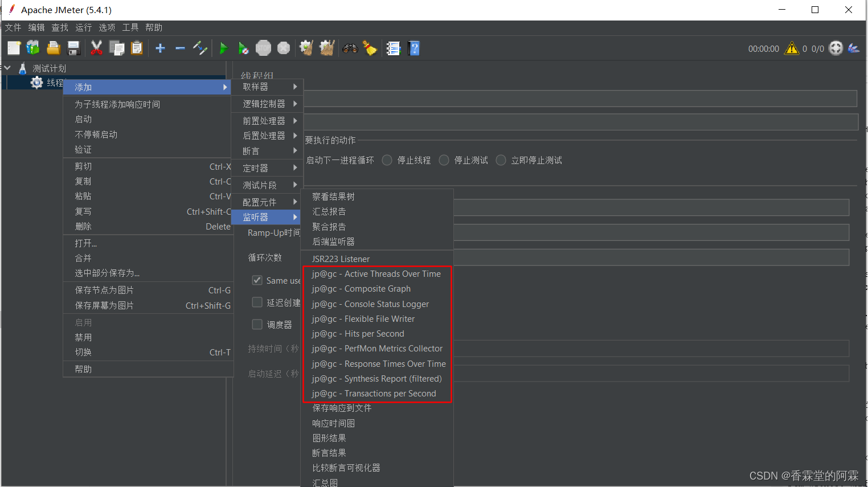Click the Shutdown test icon

click(x=284, y=48)
